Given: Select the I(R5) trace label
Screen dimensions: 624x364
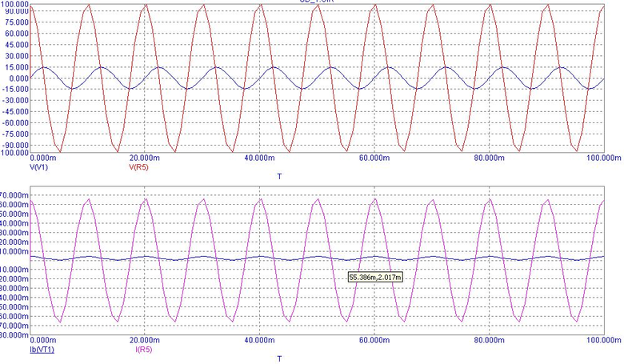Looking at the screenshot, I should [144, 350].
